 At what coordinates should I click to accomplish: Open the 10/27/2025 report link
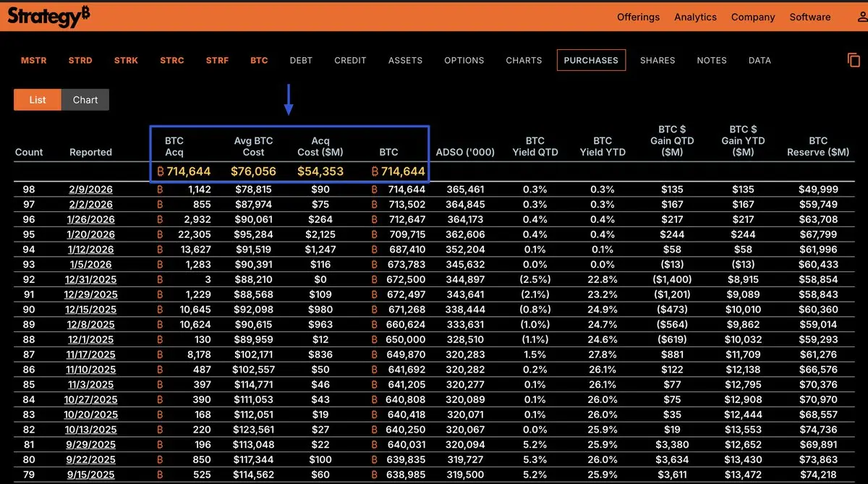(90, 399)
